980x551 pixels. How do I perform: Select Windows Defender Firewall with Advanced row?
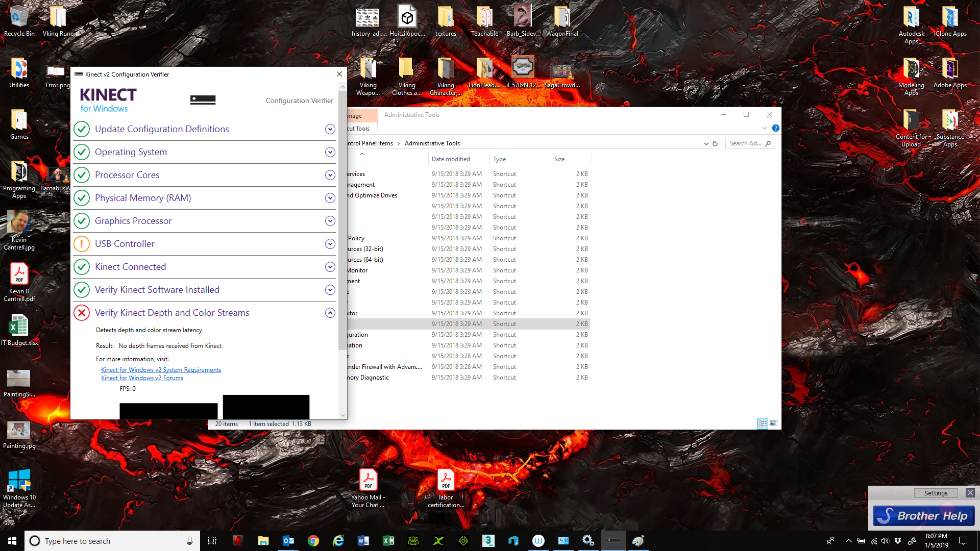pos(468,367)
